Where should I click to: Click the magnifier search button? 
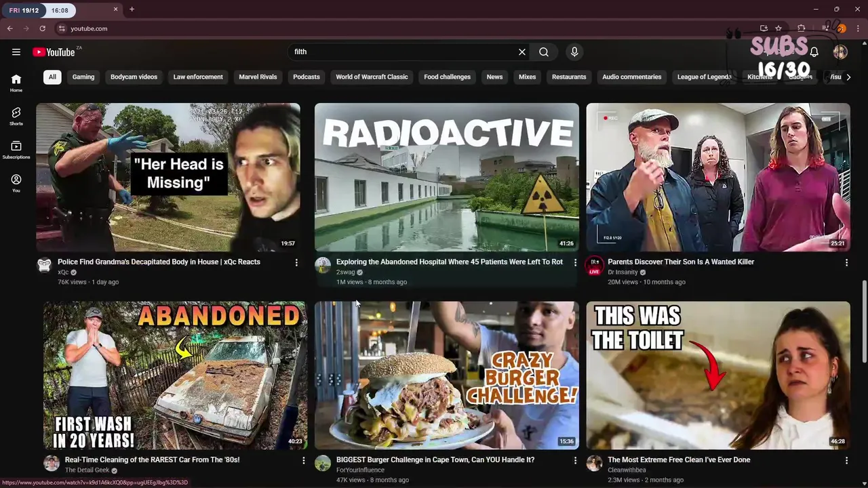coord(544,52)
